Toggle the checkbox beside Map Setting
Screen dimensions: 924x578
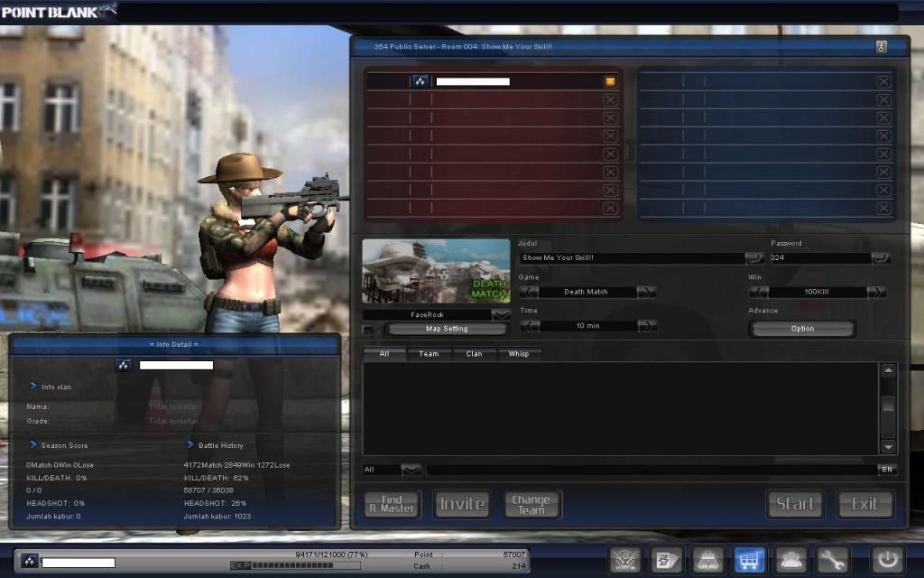click(369, 329)
